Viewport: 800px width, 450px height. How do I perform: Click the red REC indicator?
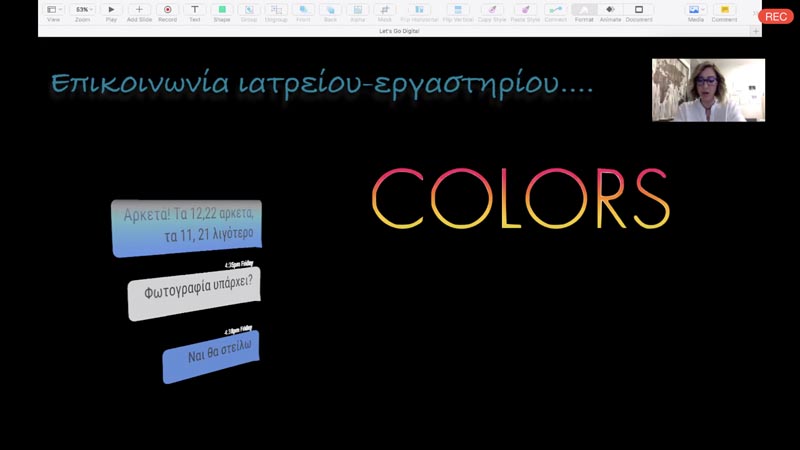(x=775, y=16)
